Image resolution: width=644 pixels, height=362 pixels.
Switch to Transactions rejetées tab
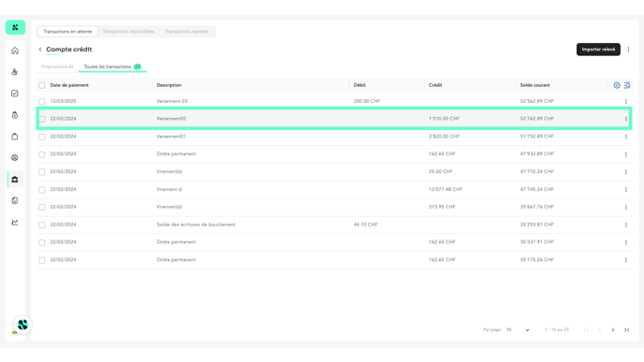pyautogui.click(x=187, y=31)
